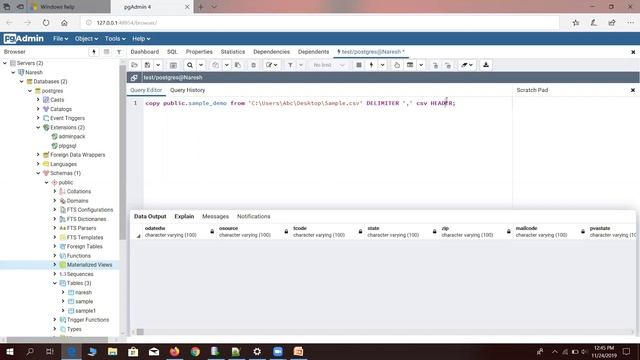Switch to the SQL tab
Viewport: 640px width, 360px height.
[x=172, y=52]
